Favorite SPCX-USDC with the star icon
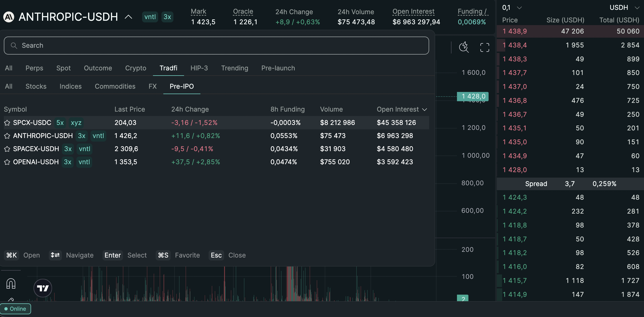The width and height of the screenshot is (644, 317). (7, 123)
